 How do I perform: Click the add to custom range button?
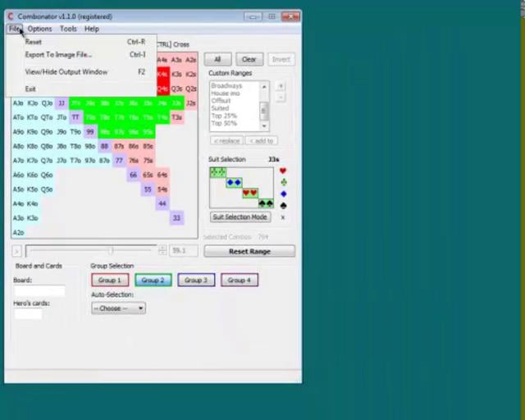tap(262, 140)
